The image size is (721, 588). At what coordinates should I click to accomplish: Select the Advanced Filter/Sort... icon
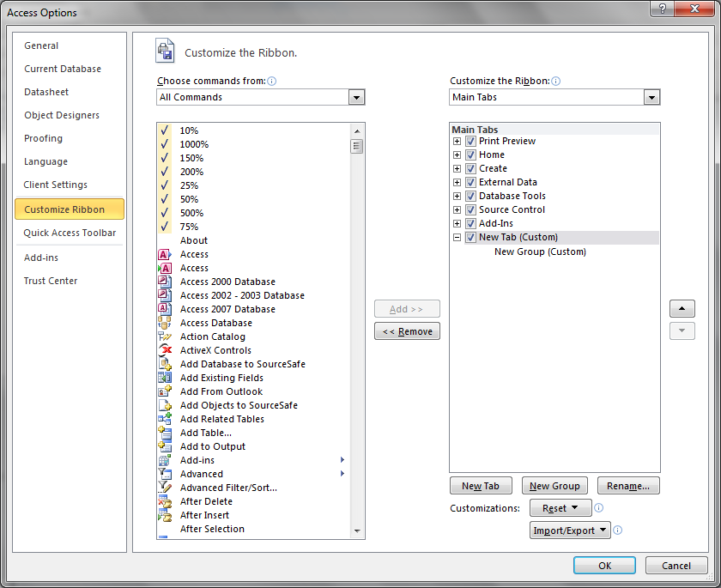point(165,488)
